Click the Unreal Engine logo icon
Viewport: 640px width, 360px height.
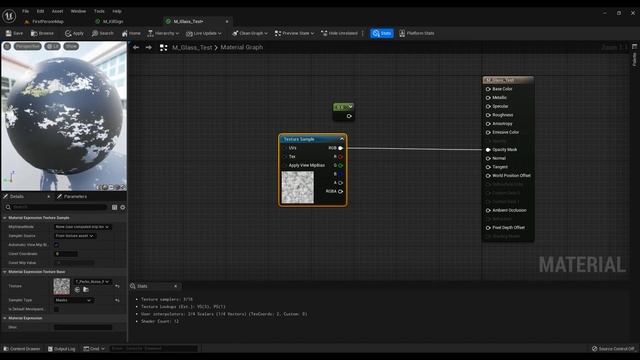[x=9, y=16]
